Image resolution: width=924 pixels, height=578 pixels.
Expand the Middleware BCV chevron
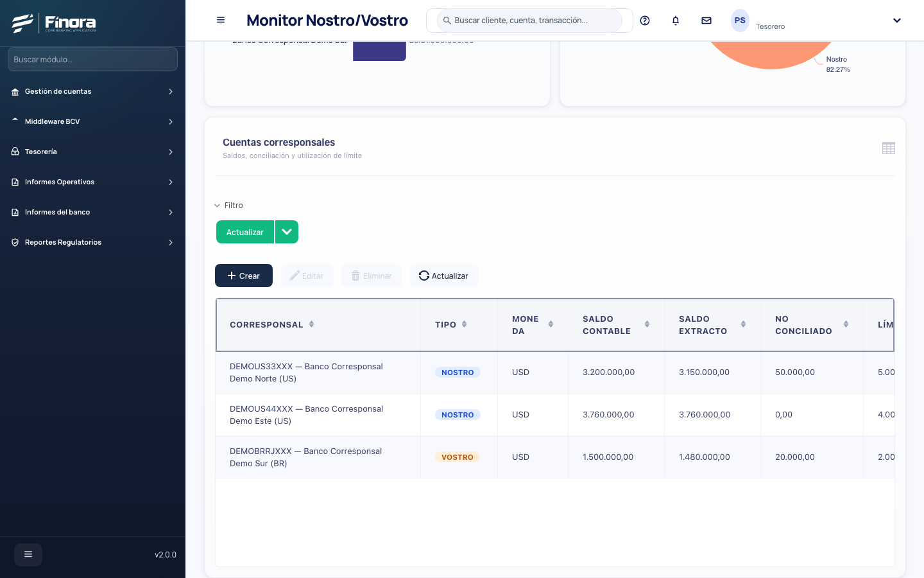(171, 122)
